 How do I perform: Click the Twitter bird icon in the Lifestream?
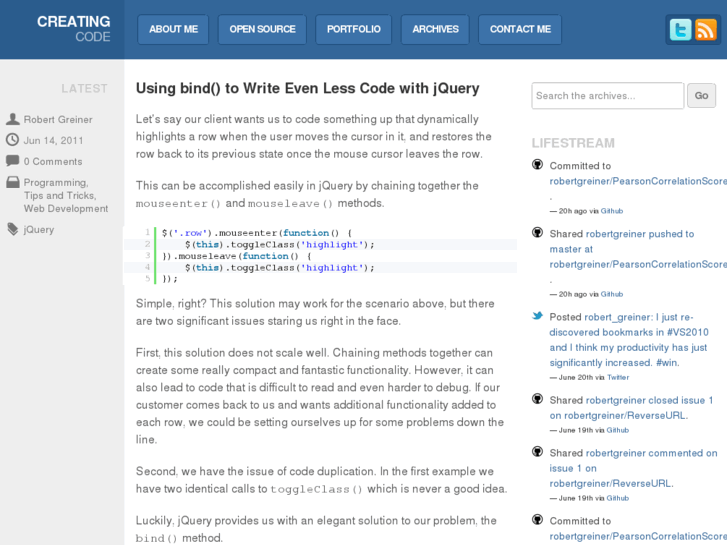click(538, 316)
